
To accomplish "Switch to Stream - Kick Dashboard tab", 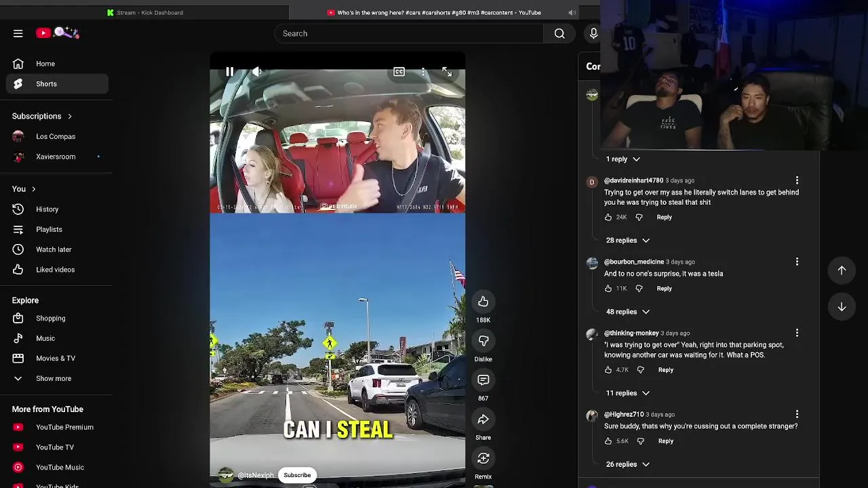I will (144, 12).
